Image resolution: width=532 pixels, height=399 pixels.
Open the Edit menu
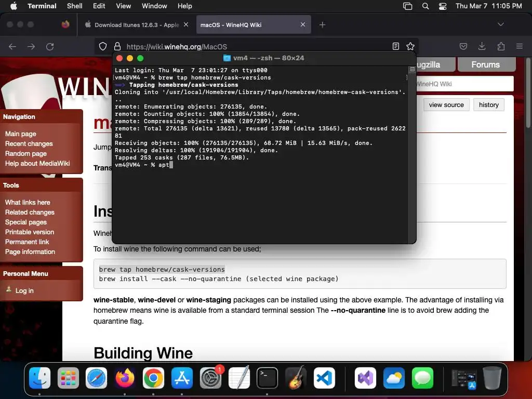click(99, 6)
